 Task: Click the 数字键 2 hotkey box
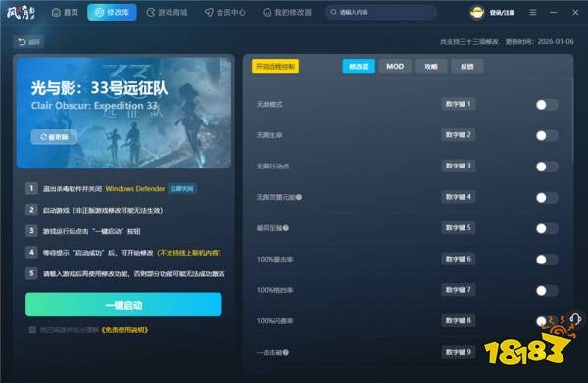[x=459, y=134]
